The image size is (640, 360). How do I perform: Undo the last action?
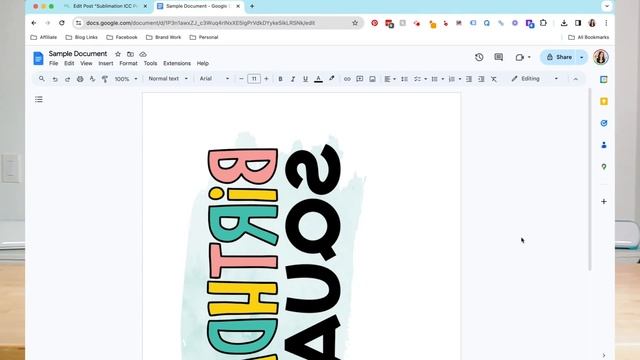click(x=55, y=79)
